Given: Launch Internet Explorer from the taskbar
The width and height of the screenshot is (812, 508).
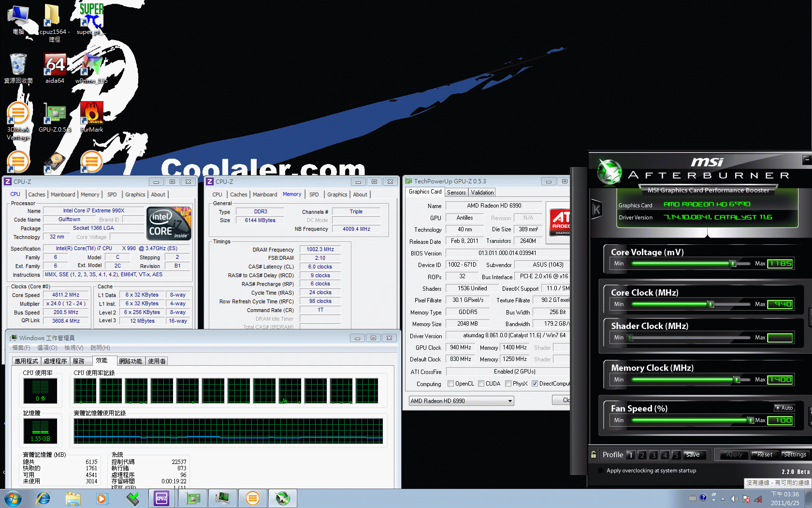Looking at the screenshot, I should (43, 498).
